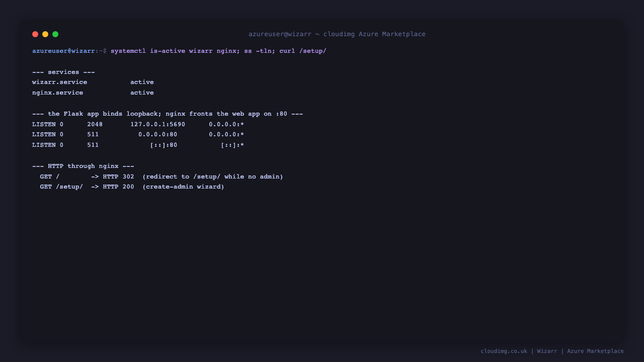
Task: Click the red close window dot
Action: (35, 34)
